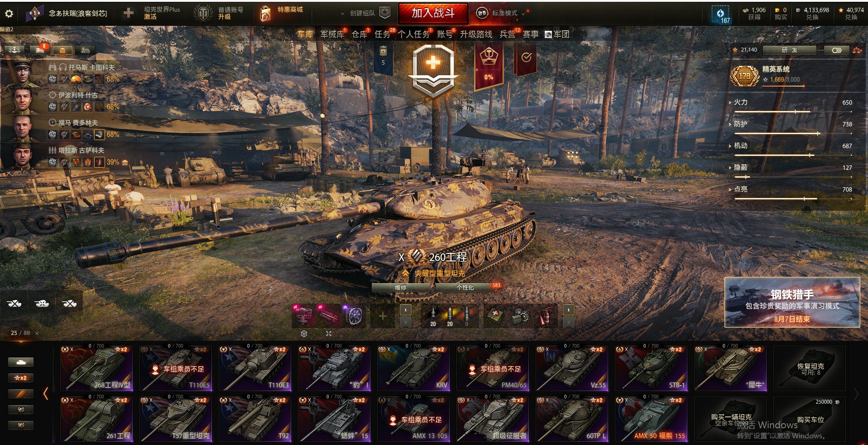Click the red 加入战斗 battle button

pos(433,13)
